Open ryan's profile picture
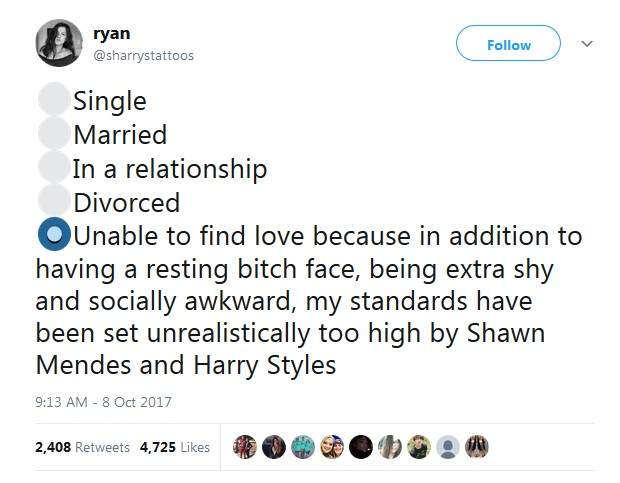This screenshot has width=620, height=483. tap(60, 45)
